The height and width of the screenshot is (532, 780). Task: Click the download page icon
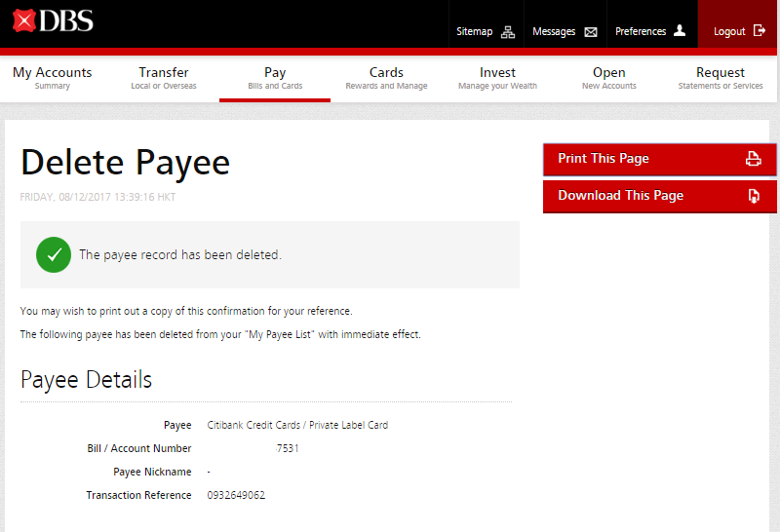753,196
